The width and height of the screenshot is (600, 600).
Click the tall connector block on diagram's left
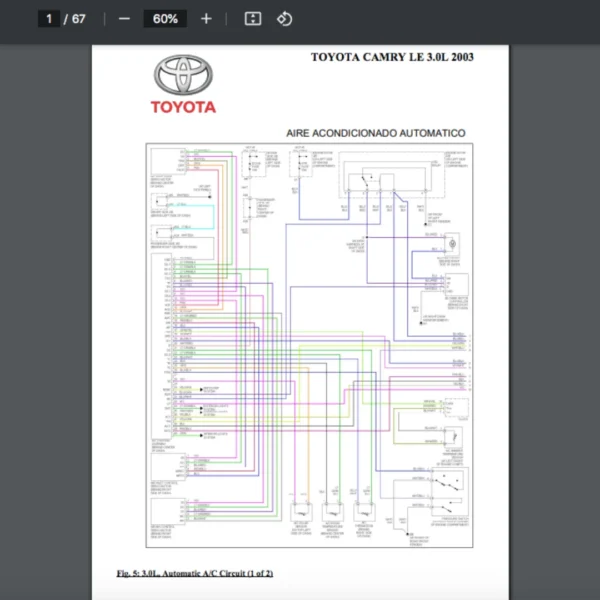click(x=160, y=345)
